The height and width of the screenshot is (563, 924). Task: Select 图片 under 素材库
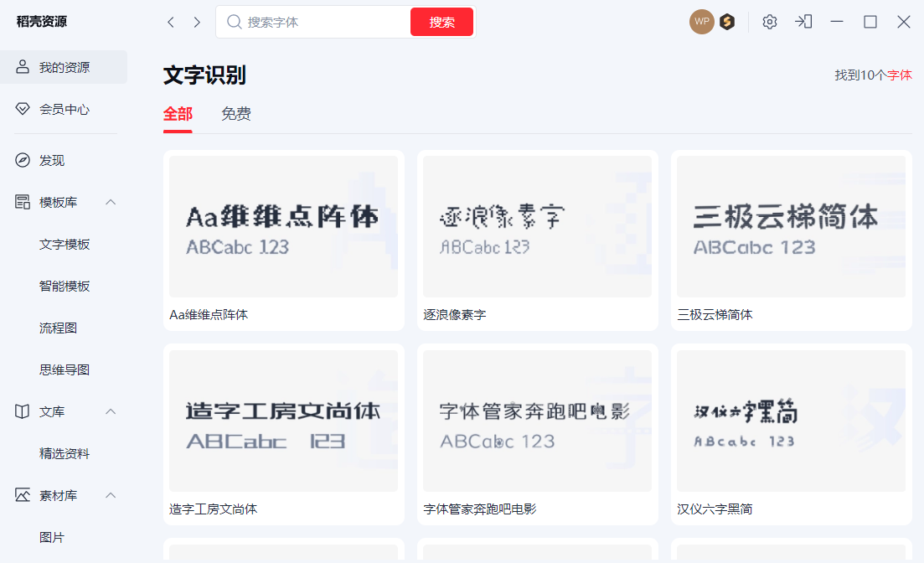coord(51,537)
